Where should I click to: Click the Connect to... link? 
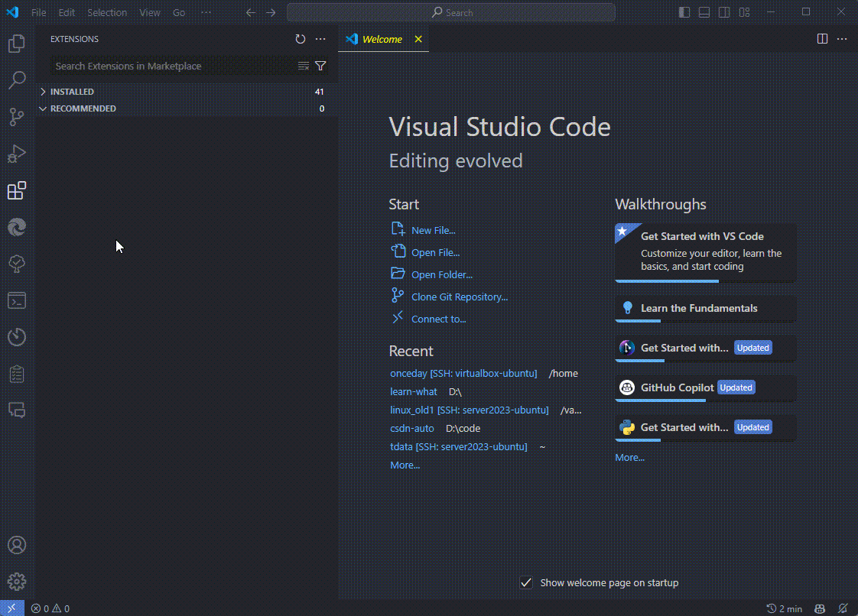click(x=439, y=319)
